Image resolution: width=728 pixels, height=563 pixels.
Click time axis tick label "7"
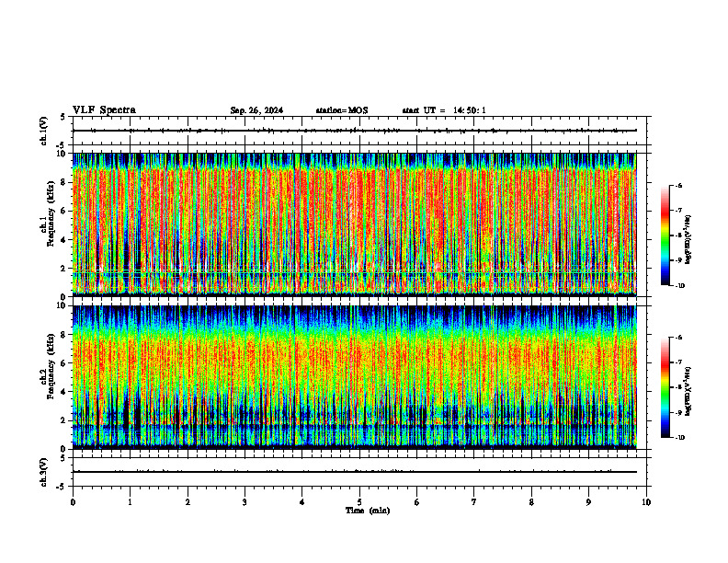tap(474, 502)
